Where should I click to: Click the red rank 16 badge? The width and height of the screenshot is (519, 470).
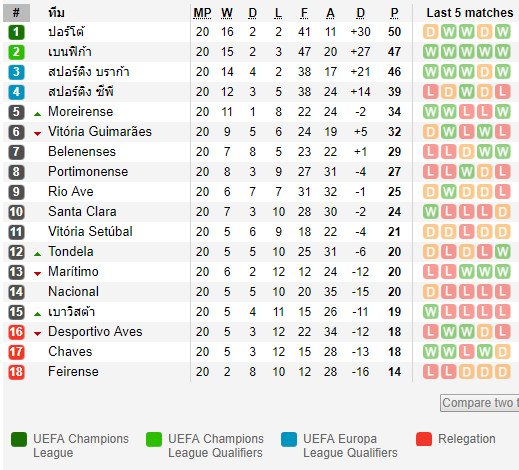(x=16, y=332)
